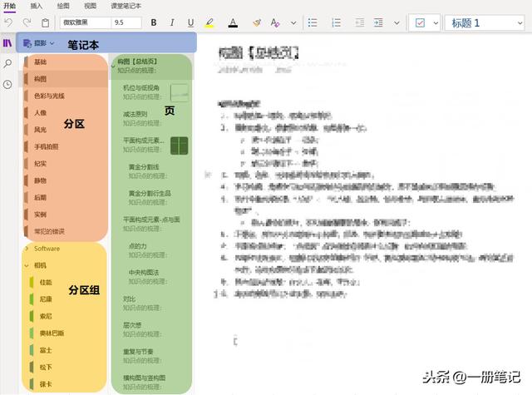Add a to-do checkbox tag
This screenshot has height=395, width=532.
420,23
